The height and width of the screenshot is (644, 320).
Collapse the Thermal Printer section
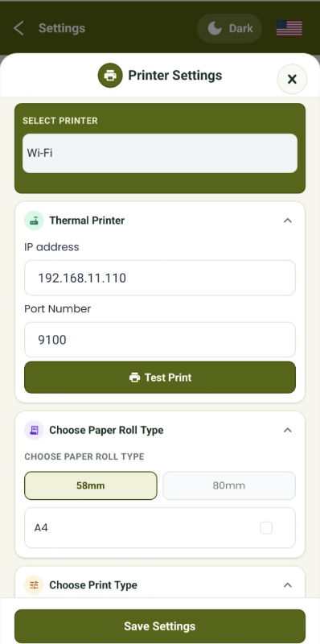coord(288,221)
